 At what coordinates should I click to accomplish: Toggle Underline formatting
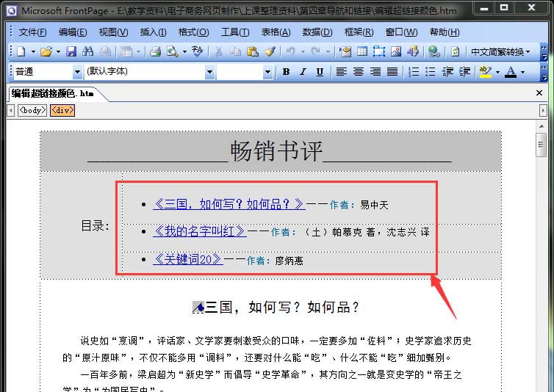click(x=320, y=72)
